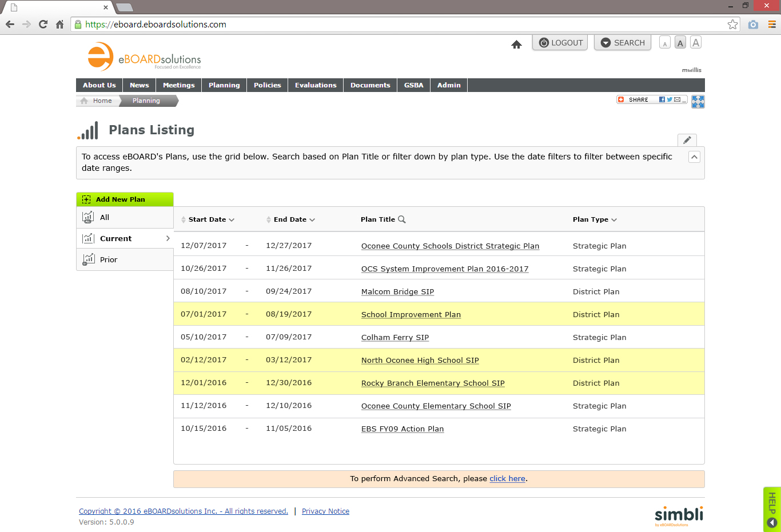Screen dimensions: 781x532
Task: Select the largest A font size control
Action: click(696, 42)
